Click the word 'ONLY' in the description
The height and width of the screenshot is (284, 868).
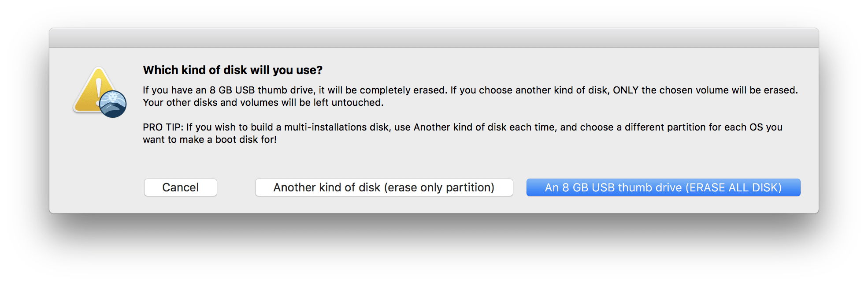click(625, 90)
